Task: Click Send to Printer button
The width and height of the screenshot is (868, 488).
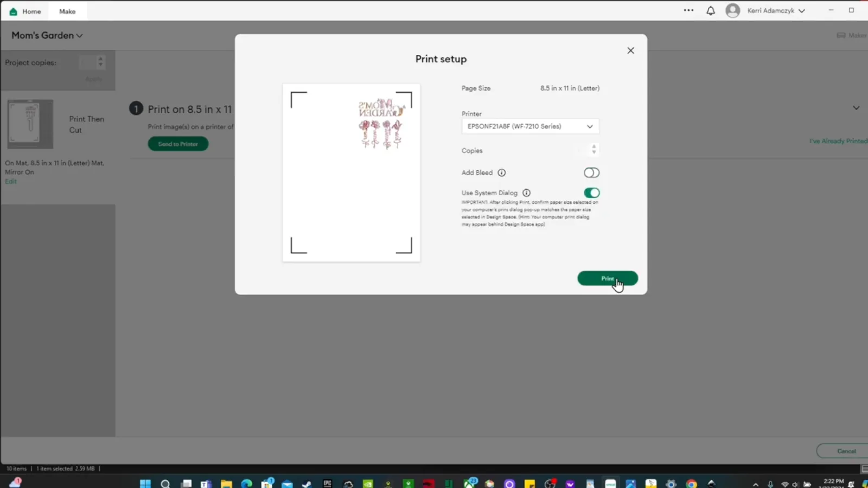Action: [x=178, y=144]
